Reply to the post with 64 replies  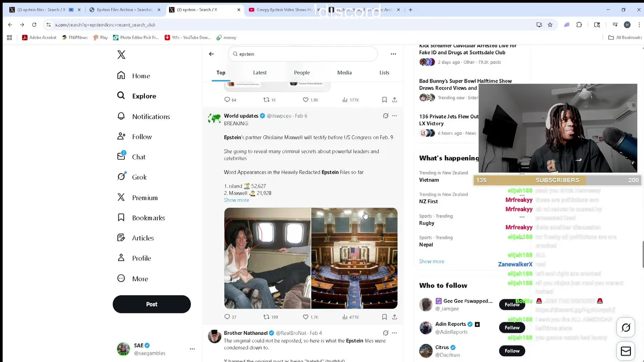tap(230, 100)
